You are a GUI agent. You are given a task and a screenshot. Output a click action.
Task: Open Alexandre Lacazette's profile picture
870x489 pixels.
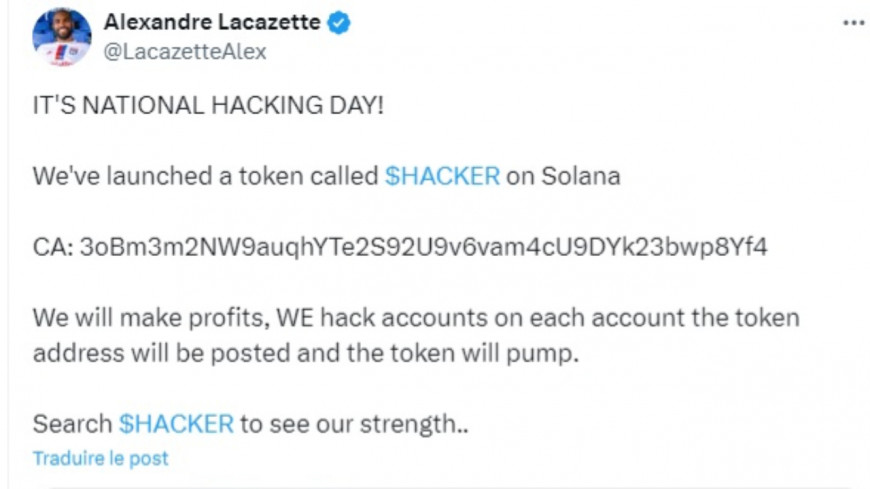click(62, 37)
